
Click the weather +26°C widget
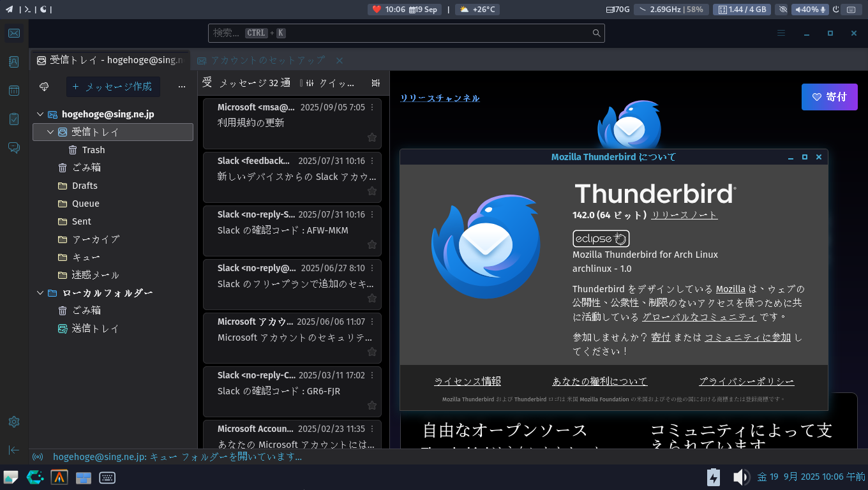point(477,10)
